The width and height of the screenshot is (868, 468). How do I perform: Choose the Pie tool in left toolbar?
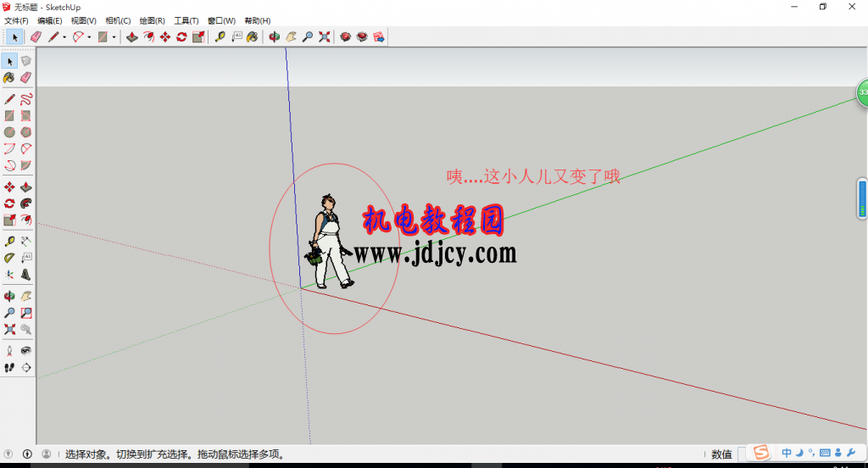point(26,165)
